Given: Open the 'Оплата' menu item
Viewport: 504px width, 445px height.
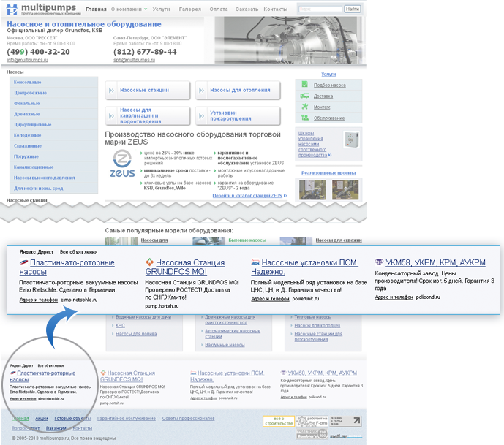Looking at the screenshot, I should click(219, 9).
